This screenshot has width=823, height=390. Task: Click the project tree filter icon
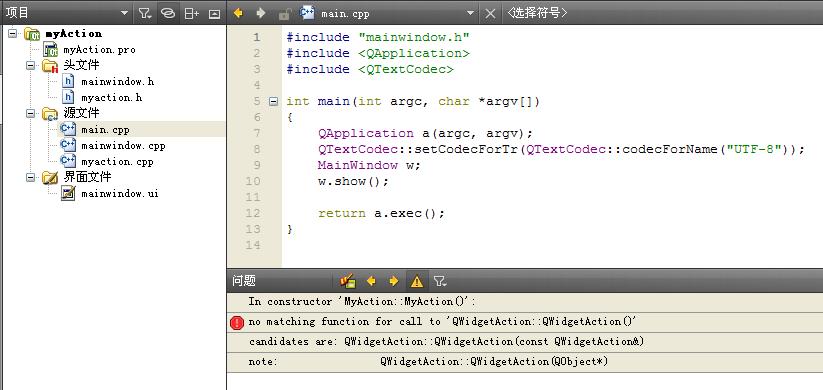click(145, 13)
